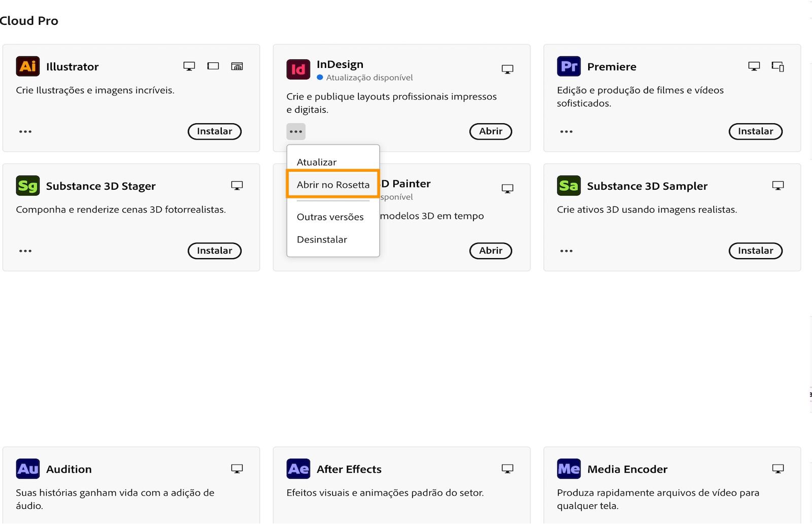The image size is (812, 524).
Task: Install Substance 3D Sampler
Action: [x=756, y=251]
